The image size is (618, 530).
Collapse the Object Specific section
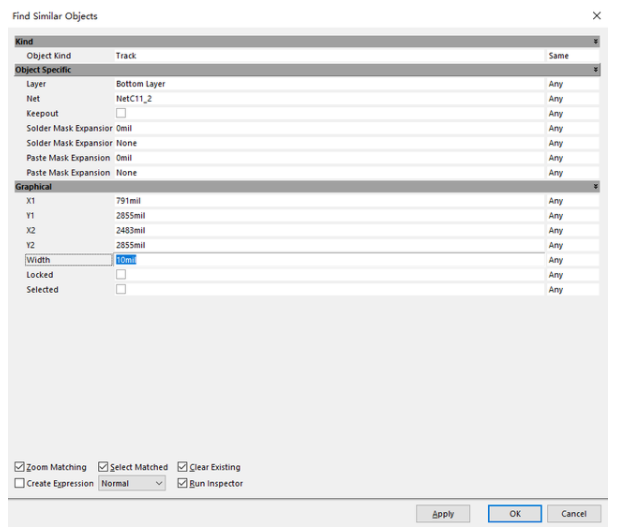(x=596, y=70)
